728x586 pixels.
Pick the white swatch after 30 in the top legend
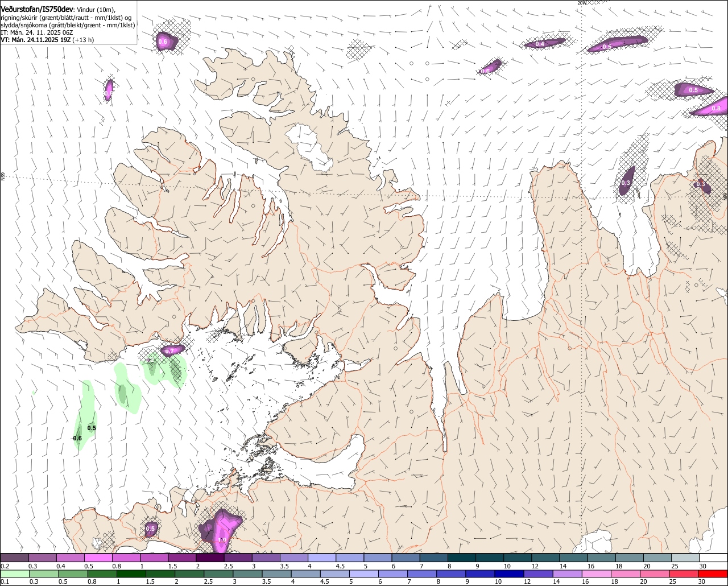(x=713, y=558)
